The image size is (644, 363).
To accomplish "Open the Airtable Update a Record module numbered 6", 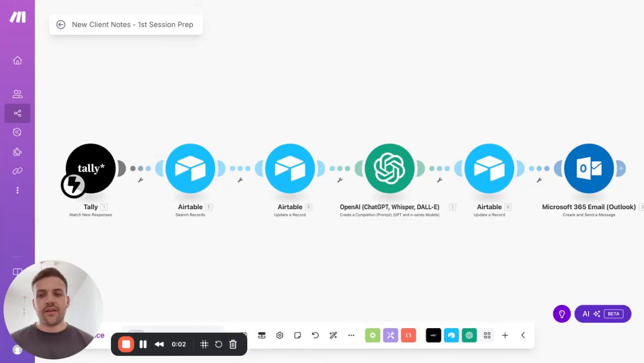I will point(290,168).
